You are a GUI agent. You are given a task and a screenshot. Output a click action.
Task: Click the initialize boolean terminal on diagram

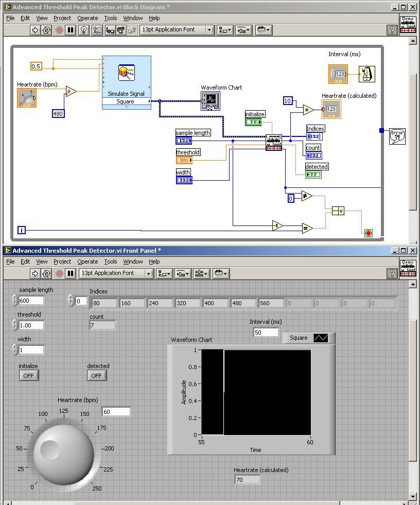click(x=253, y=122)
